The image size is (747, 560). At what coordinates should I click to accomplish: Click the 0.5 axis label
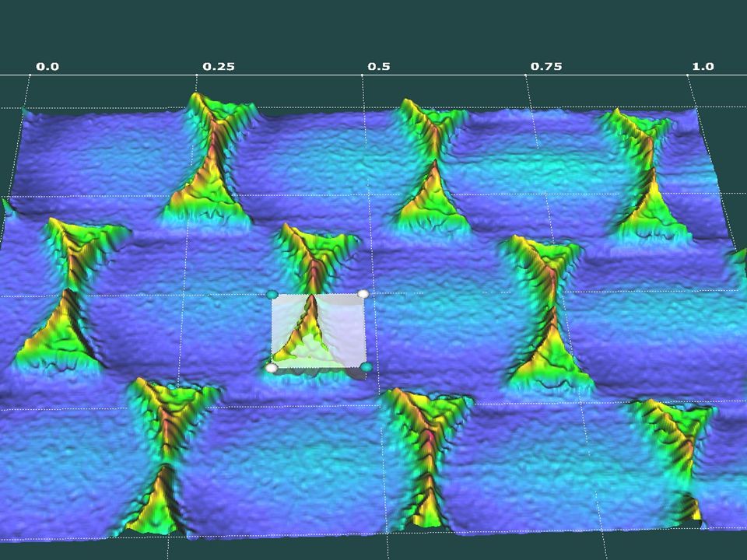[x=379, y=67]
